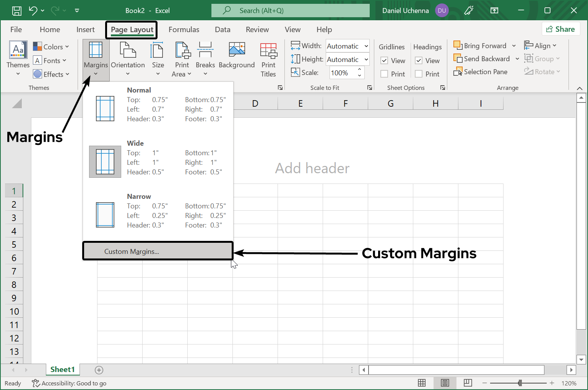Enable Print for Gridlines
The height and width of the screenshot is (390, 588).
(x=384, y=74)
